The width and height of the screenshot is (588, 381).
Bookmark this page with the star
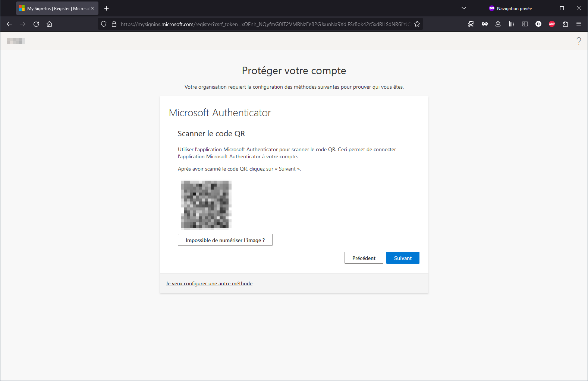(417, 24)
